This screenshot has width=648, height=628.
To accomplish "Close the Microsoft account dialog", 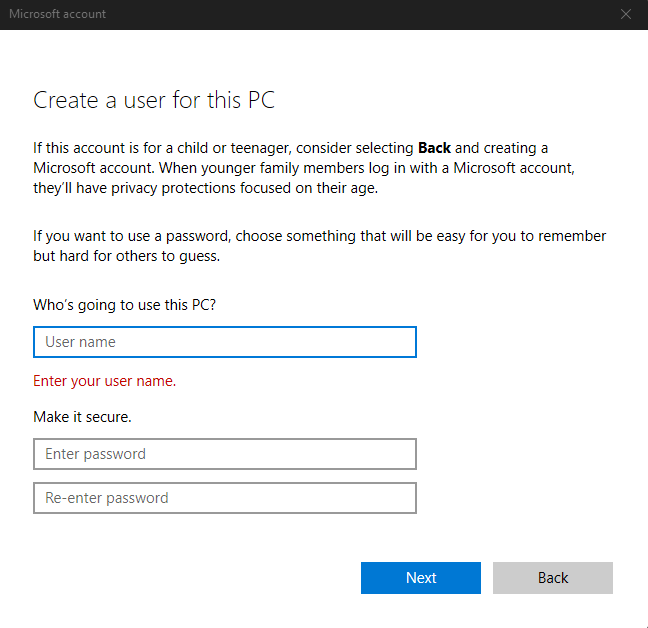I will (626, 14).
